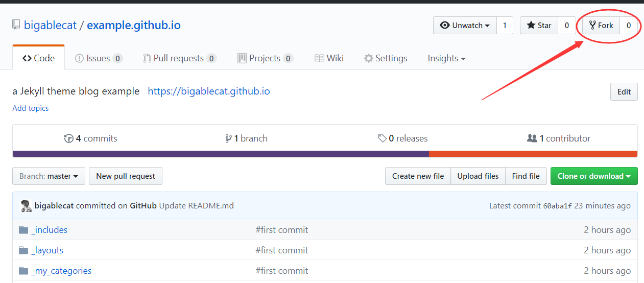The height and width of the screenshot is (283, 644).
Task: Click the Projects count badge
Action: pos(288,59)
